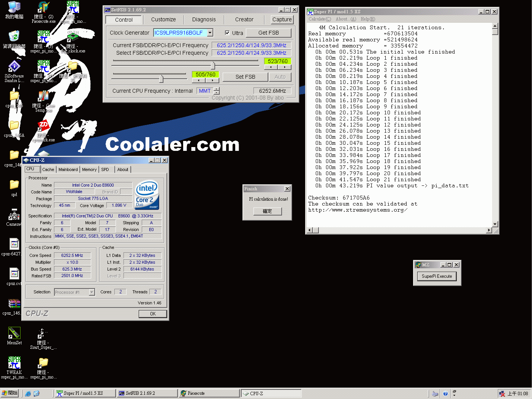This screenshot has width=532, height=399.
Task: Select the cpuz.cvf file icon
Action: coord(14,277)
